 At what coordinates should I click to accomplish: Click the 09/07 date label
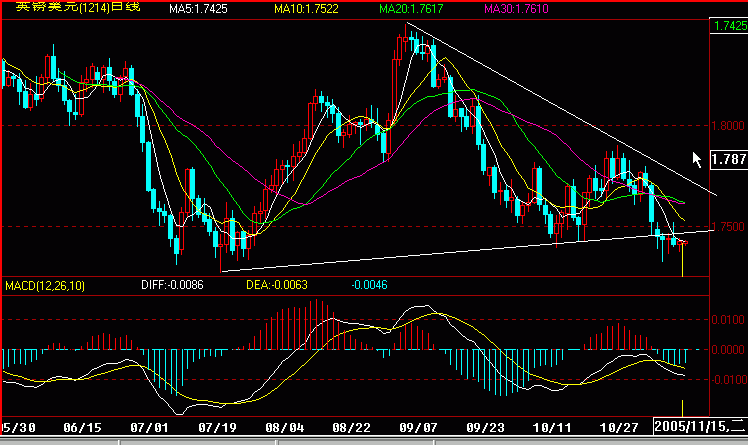[x=418, y=427]
